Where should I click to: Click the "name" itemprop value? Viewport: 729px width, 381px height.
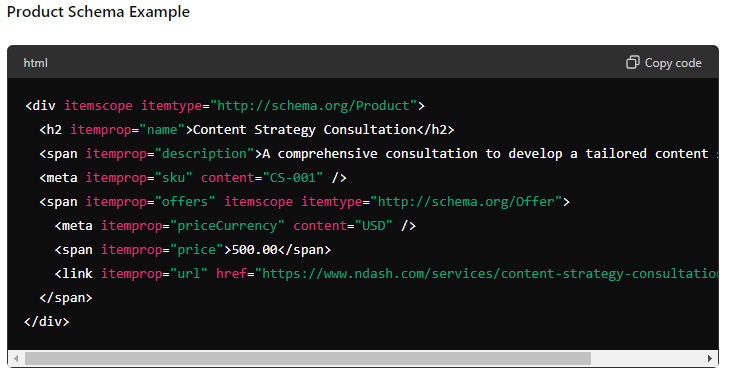tap(162, 130)
